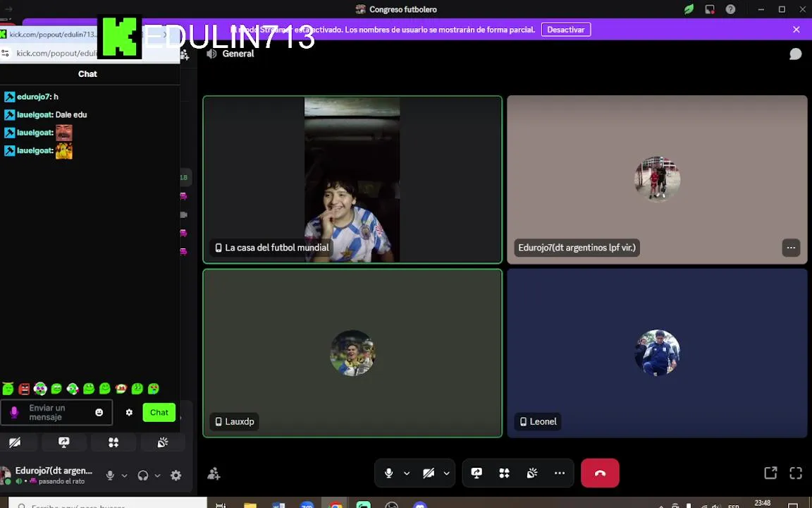Deafen with headphones icon in user panel
Image resolution: width=812 pixels, height=508 pixels.
pyautogui.click(x=143, y=476)
